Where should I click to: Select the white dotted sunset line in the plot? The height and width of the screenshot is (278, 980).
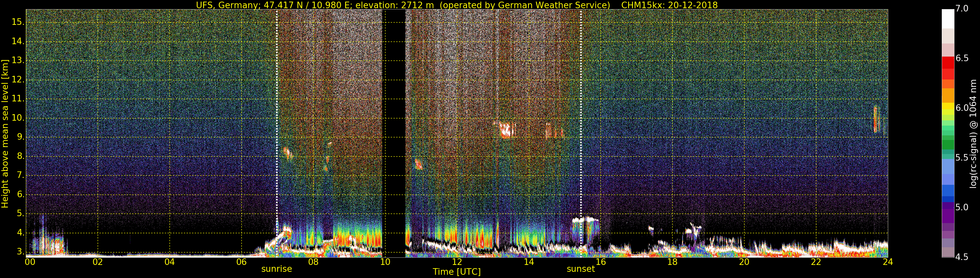pyautogui.click(x=580, y=114)
